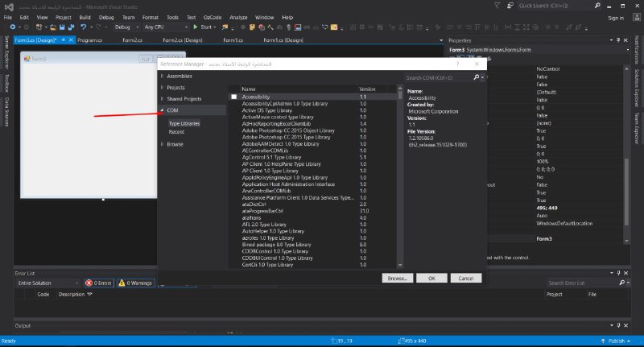Screen dimensions: 644x347
Task: Click the New Project toolbar icon
Action: [39, 27]
